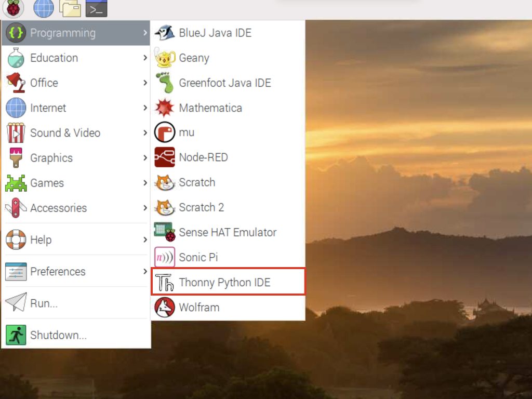
Task: Click the Greenfoot green footprint icon
Action: pos(165,83)
